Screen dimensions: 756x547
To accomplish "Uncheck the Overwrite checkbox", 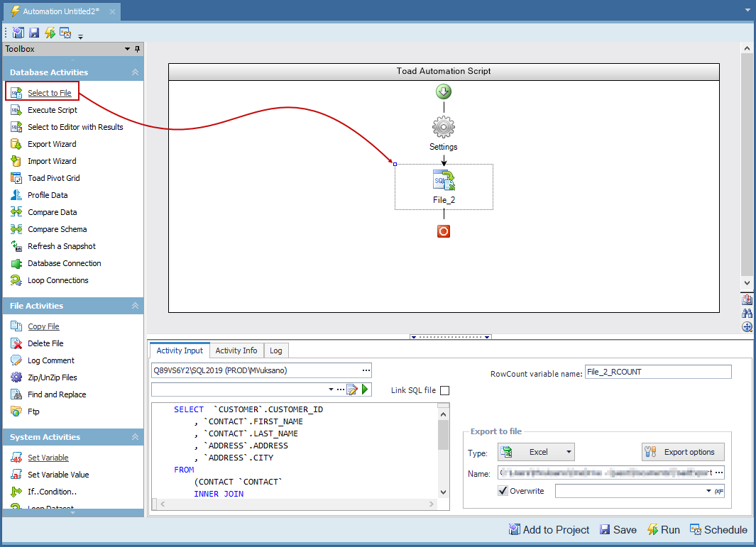I will point(503,491).
